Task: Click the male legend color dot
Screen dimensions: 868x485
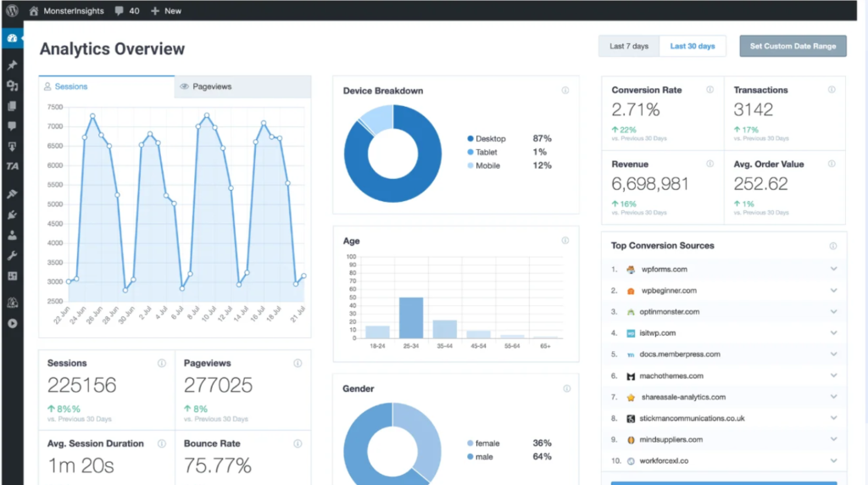Action: pyautogui.click(x=470, y=457)
